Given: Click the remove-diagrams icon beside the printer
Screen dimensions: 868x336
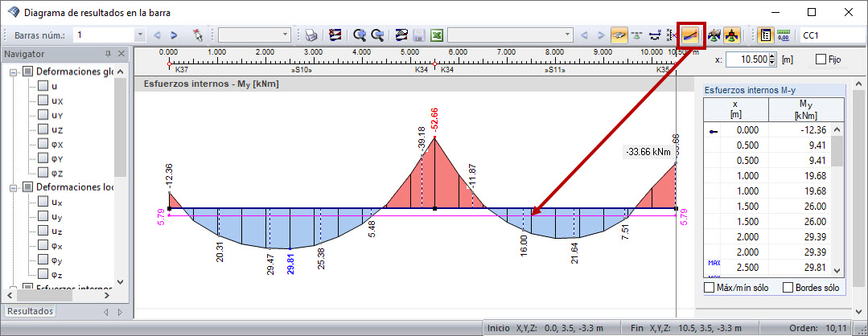Looking at the screenshot, I should tap(335, 35).
